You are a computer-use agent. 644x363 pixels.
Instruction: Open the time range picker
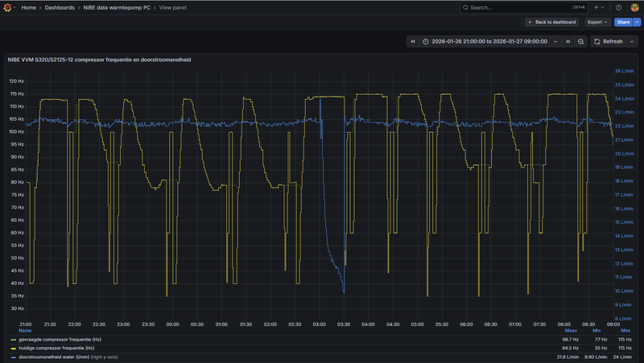490,42
